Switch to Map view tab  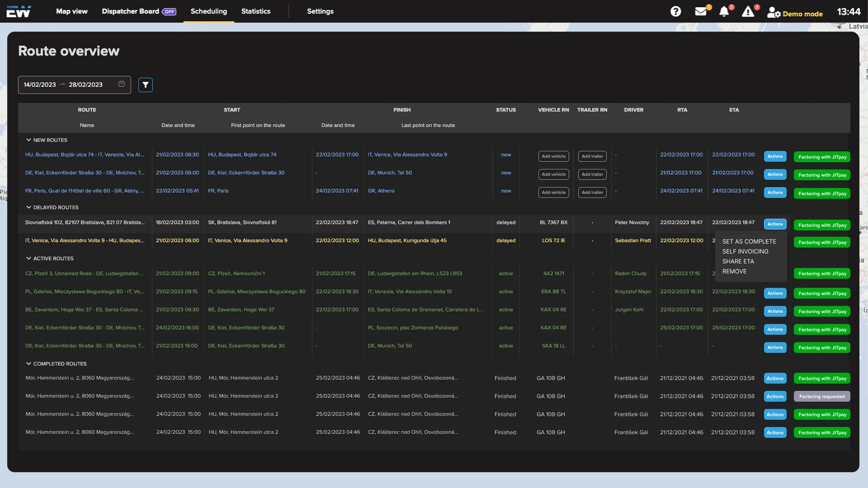click(72, 11)
